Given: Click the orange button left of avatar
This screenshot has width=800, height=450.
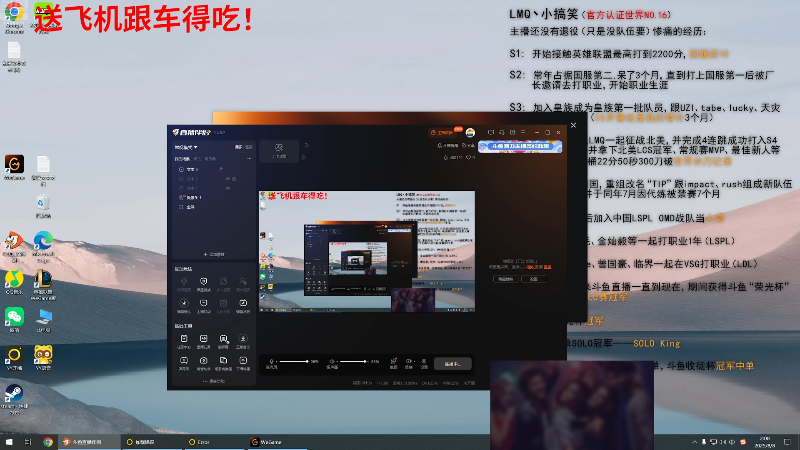Looking at the screenshot, I should coord(442,133).
